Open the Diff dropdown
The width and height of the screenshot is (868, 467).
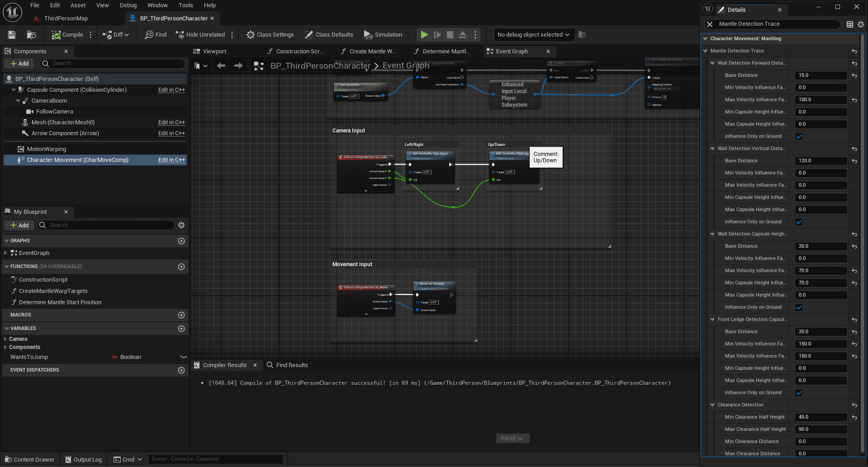pyautogui.click(x=116, y=35)
